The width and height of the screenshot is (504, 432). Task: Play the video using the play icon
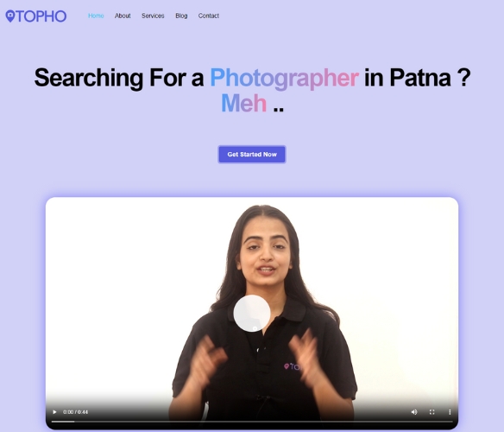pyautogui.click(x=54, y=412)
